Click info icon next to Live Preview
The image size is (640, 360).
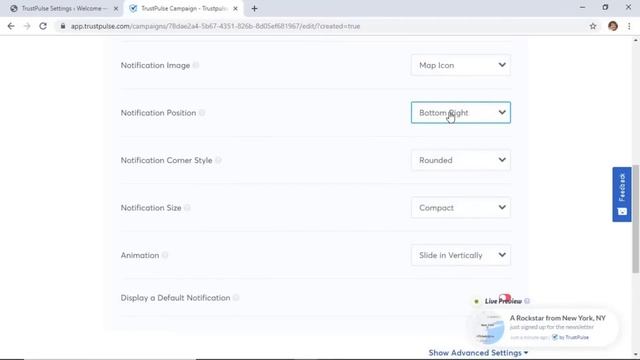click(527, 301)
